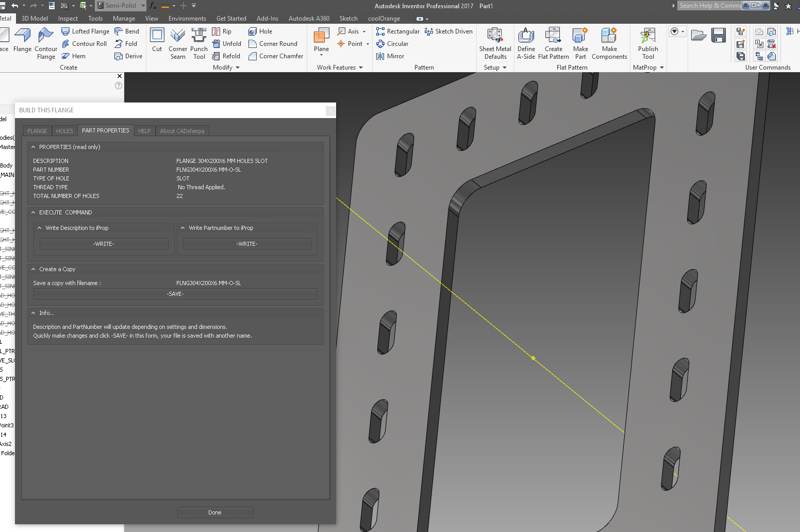Collapse the PROPERTIES (read only) section

point(34,147)
